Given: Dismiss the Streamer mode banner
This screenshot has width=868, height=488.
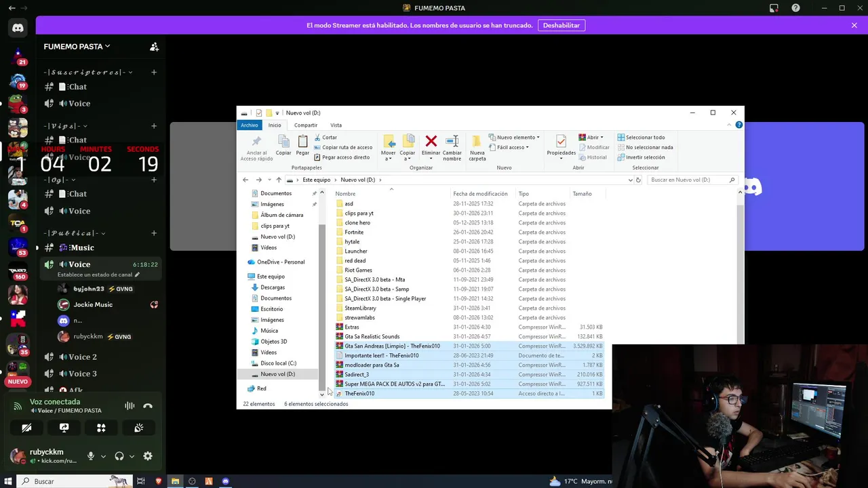Looking at the screenshot, I should pyautogui.click(x=854, y=25).
